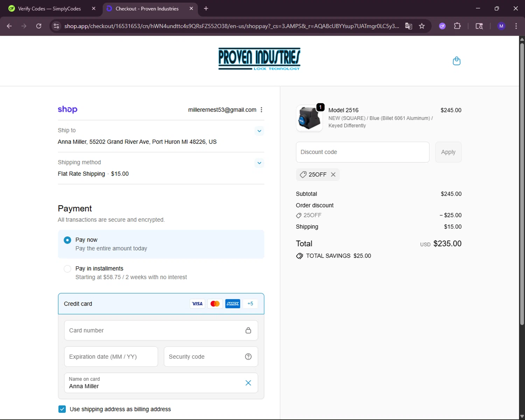Click the Payment section heading
This screenshot has width=525, height=420.
click(75, 209)
